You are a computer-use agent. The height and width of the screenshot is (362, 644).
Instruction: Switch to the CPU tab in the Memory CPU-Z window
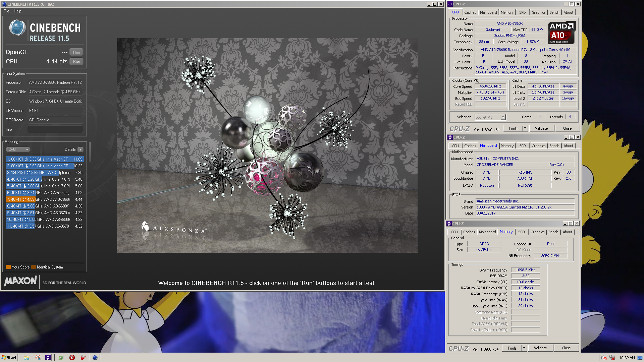tap(454, 232)
